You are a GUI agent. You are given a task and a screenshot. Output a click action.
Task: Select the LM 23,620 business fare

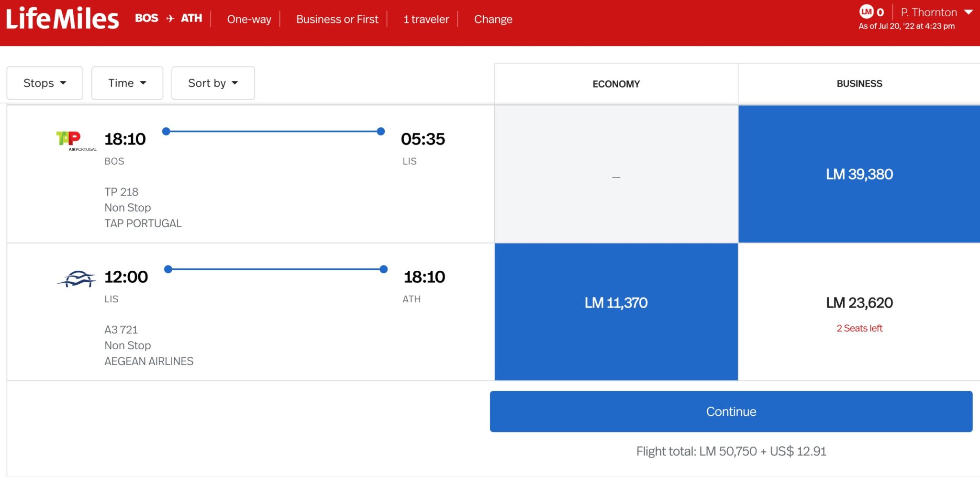coord(859,302)
